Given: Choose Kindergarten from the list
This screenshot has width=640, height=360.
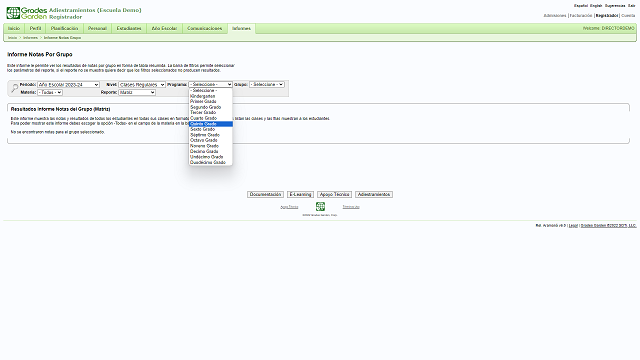Looking at the screenshot, I should point(211,96).
